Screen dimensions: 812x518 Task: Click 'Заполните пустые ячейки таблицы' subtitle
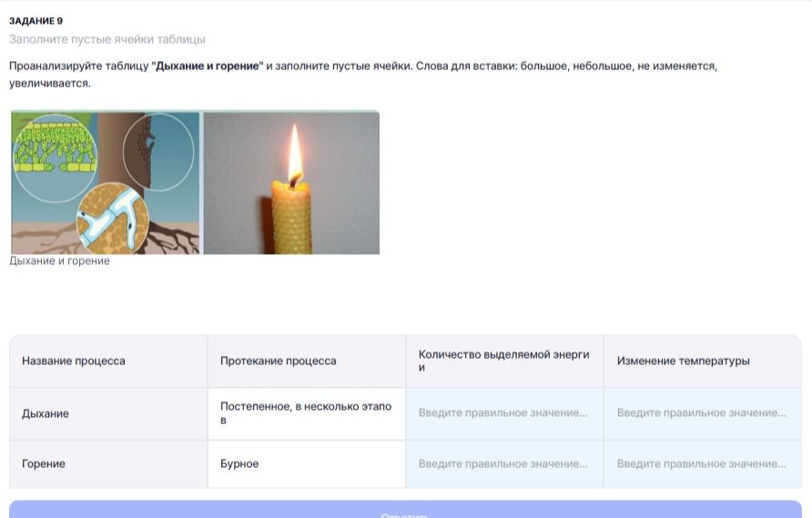click(107, 39)
